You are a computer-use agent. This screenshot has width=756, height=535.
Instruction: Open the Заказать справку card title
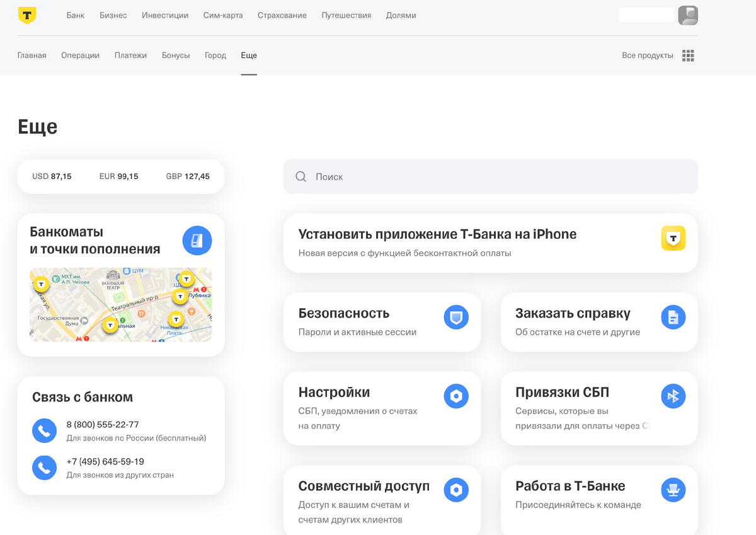573,313
